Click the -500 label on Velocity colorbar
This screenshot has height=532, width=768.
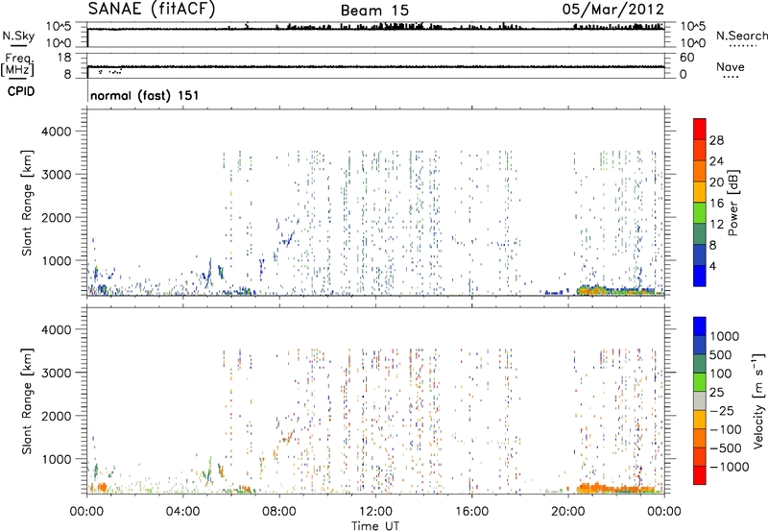[x=726, y=447]
